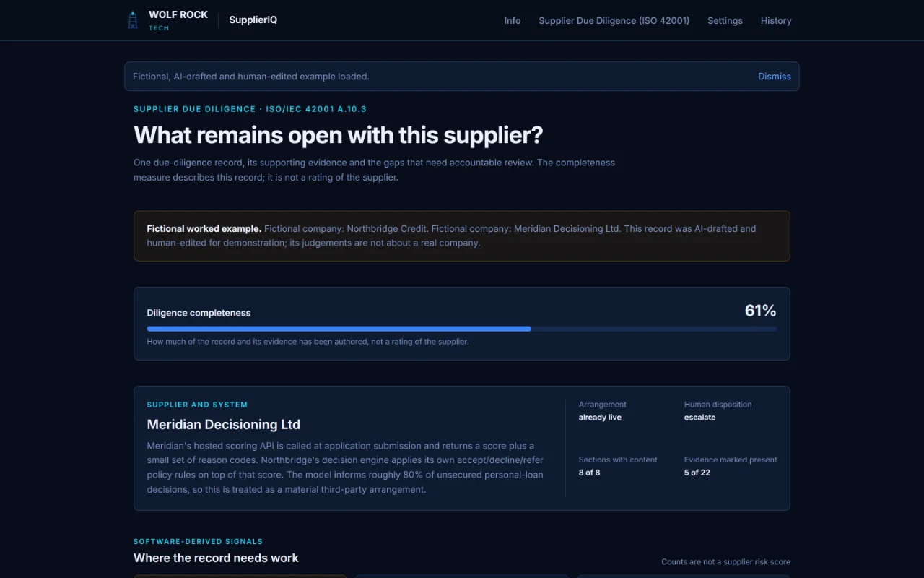
Task: Click the Diligence completeness progress bar
Action: click(462, 329)
